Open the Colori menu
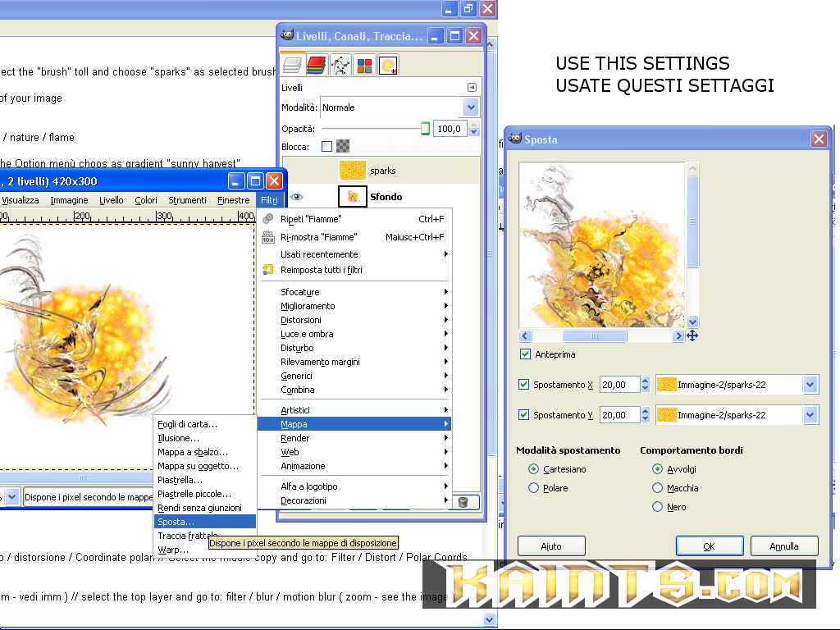840x630 pixels. pos(146,200)
